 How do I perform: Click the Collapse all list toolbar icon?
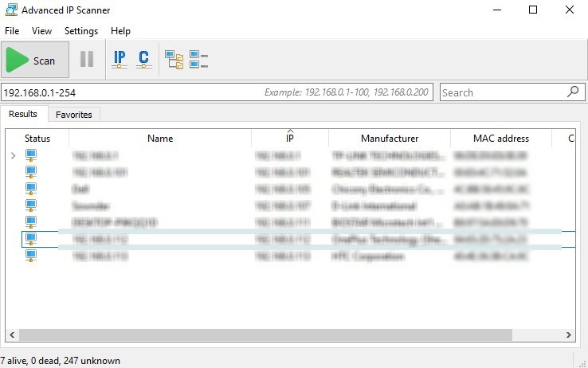point(198,60)
